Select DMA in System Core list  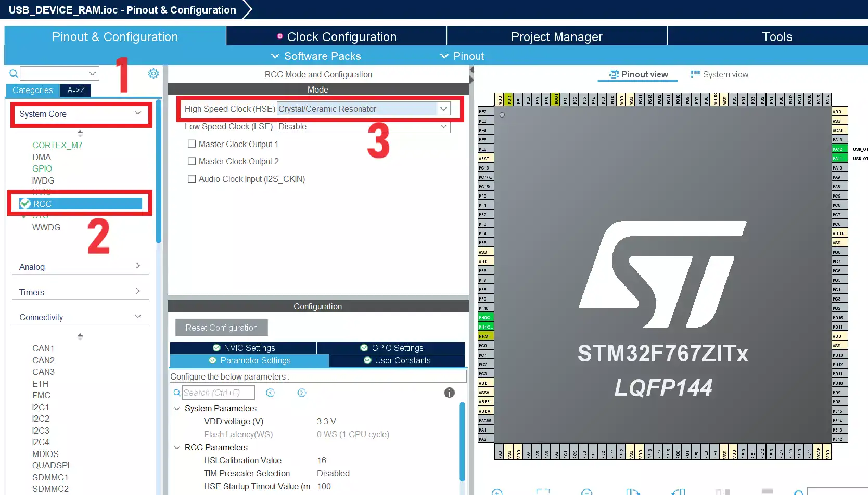(42, 157)
